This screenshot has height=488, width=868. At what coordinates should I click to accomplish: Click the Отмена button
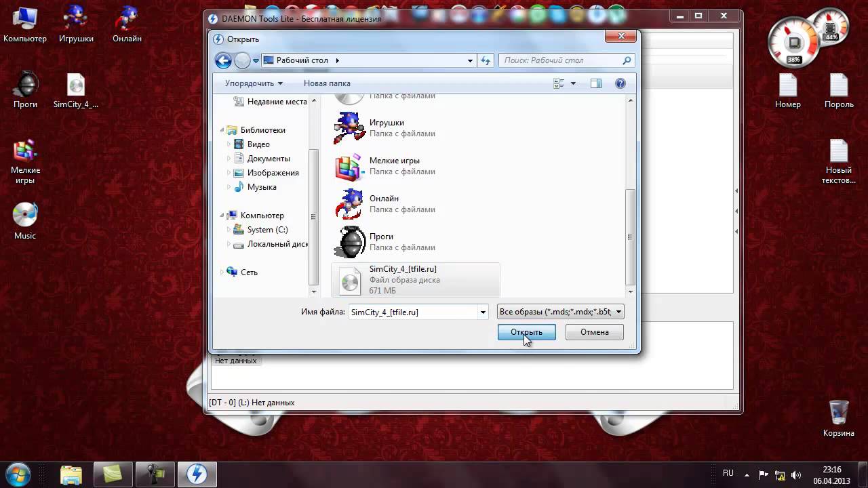pos(595,332)
